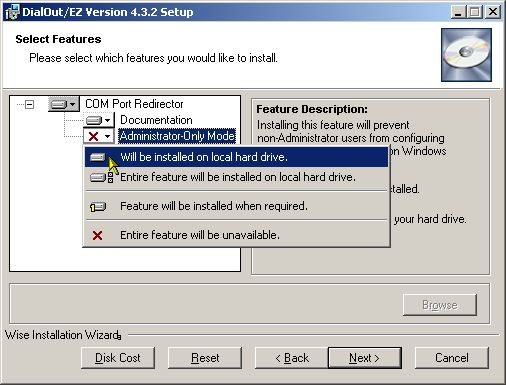Choose 'Entire feature will be unavailable'
506x385 pixels.
point(236,235)
